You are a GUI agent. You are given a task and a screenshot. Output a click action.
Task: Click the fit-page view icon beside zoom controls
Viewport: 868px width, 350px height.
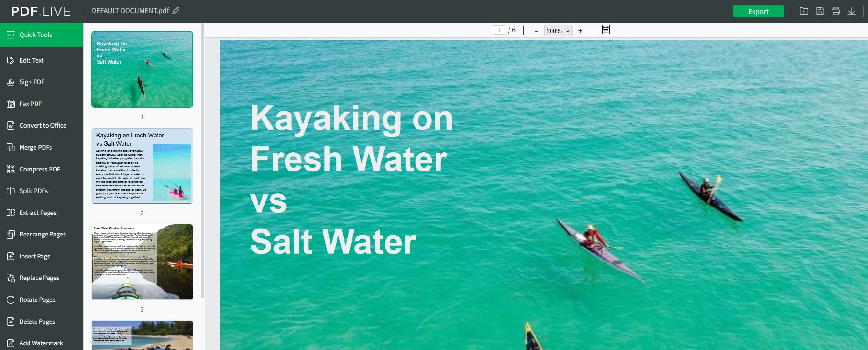pyautogui.click(x=605, y=30)
